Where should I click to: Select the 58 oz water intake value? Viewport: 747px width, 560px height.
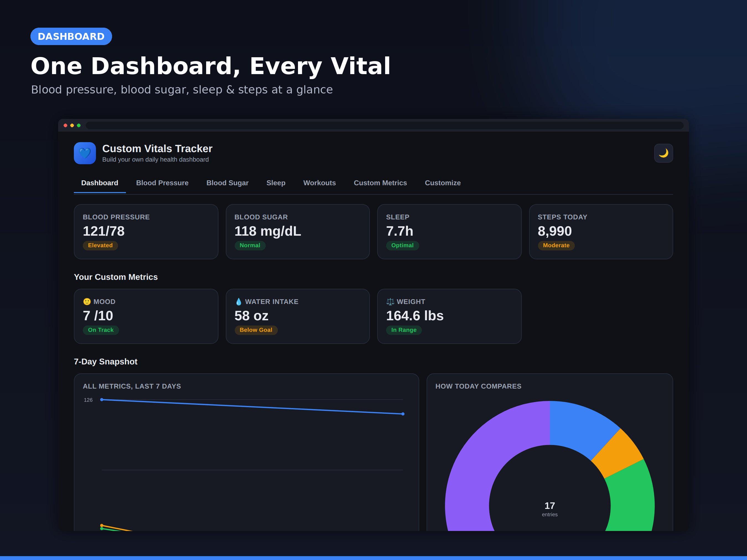tap(251, 316)
